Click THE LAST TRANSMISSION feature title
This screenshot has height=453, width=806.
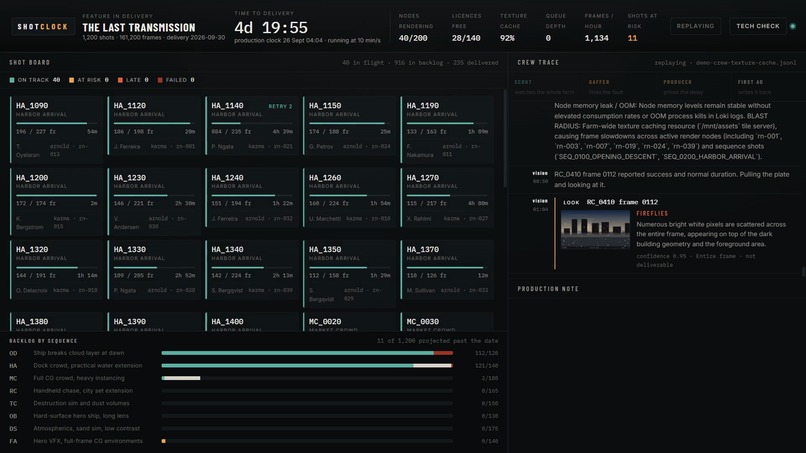(x=139, y=28)
